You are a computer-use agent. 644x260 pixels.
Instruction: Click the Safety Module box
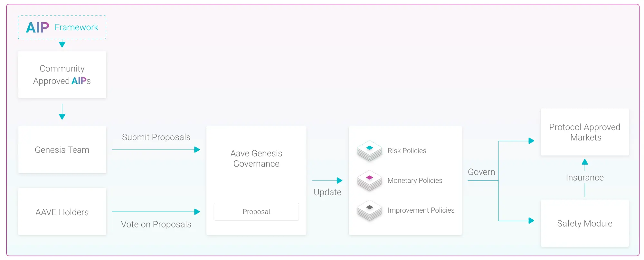click(x=585, y=223)
